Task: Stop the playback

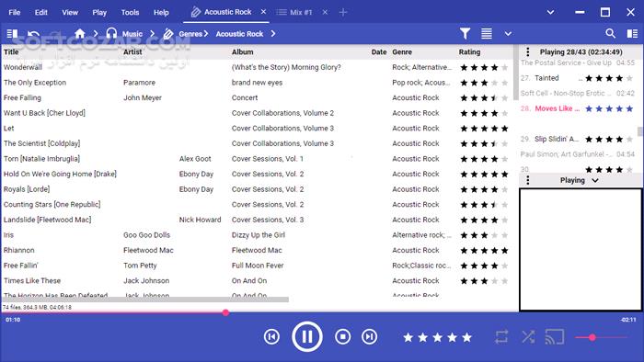Action: coord(342,337)
